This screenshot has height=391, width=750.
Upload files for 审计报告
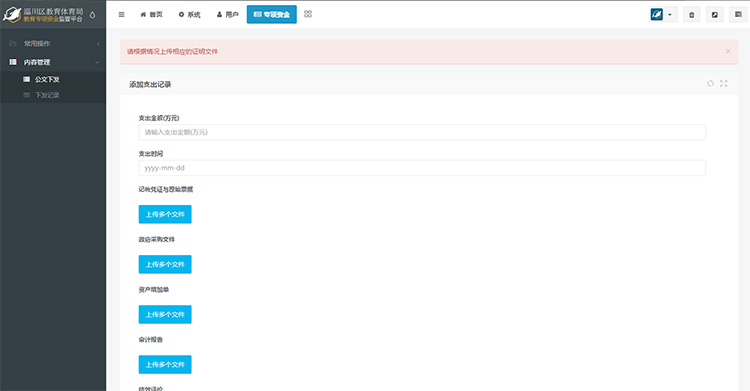tap(165, 365)
